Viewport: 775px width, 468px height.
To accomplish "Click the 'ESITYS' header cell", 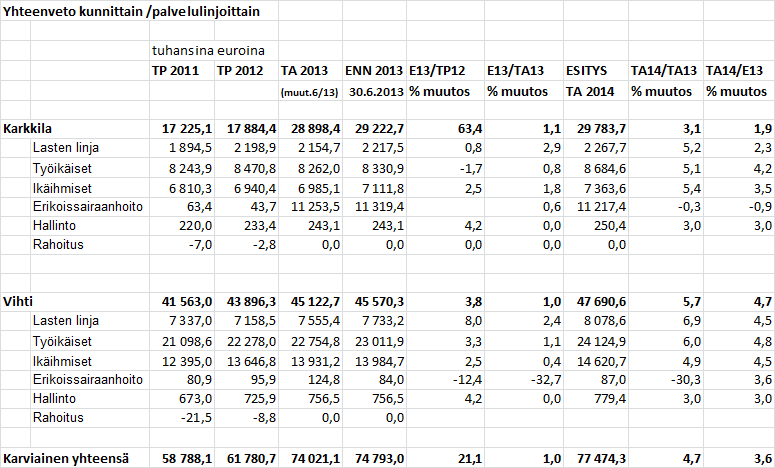I will pyautogui.click(x=587, y=71).
